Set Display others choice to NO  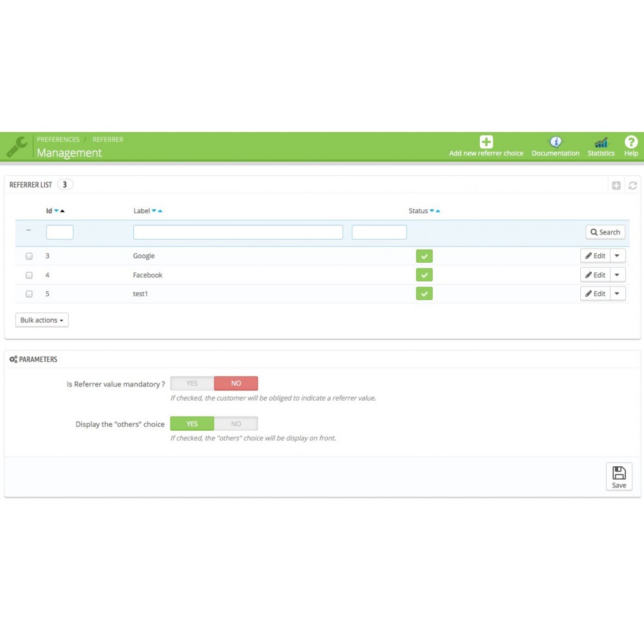pyautogui.click(x=236, y=424)
